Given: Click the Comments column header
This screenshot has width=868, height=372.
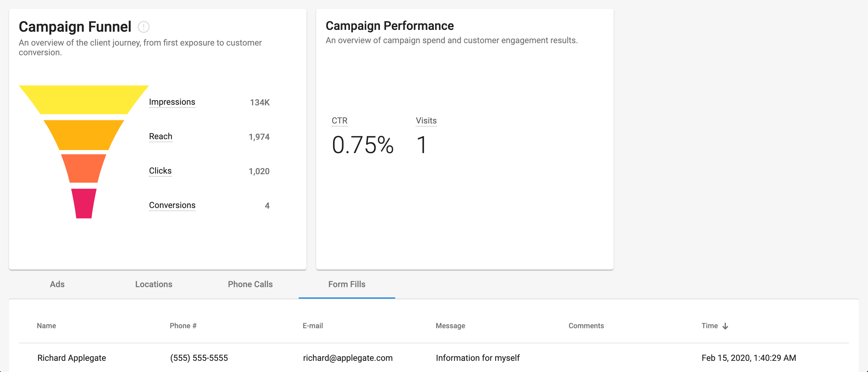Looking at the screenshot, I should pos(586,326).
